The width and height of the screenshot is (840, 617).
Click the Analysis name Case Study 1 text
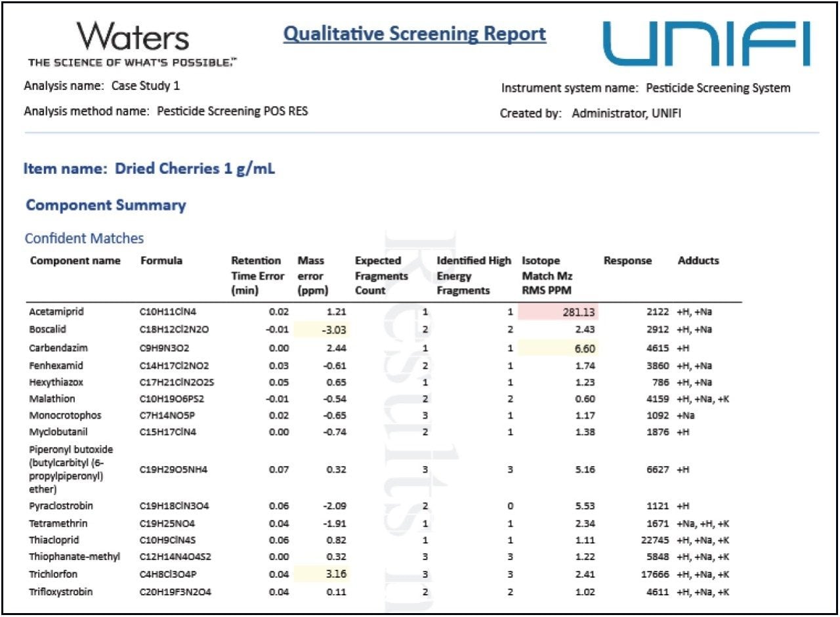tap(102, 86)
